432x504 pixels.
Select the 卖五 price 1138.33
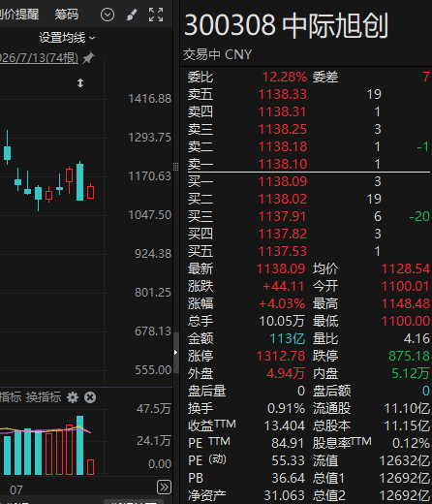coord(283,94)
